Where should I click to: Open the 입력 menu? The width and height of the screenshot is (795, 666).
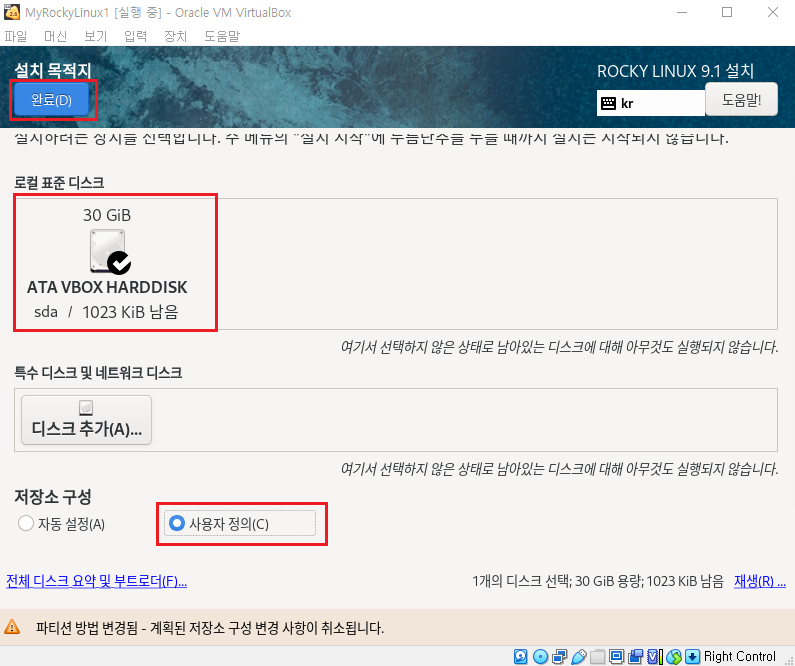tap(135, 36)
